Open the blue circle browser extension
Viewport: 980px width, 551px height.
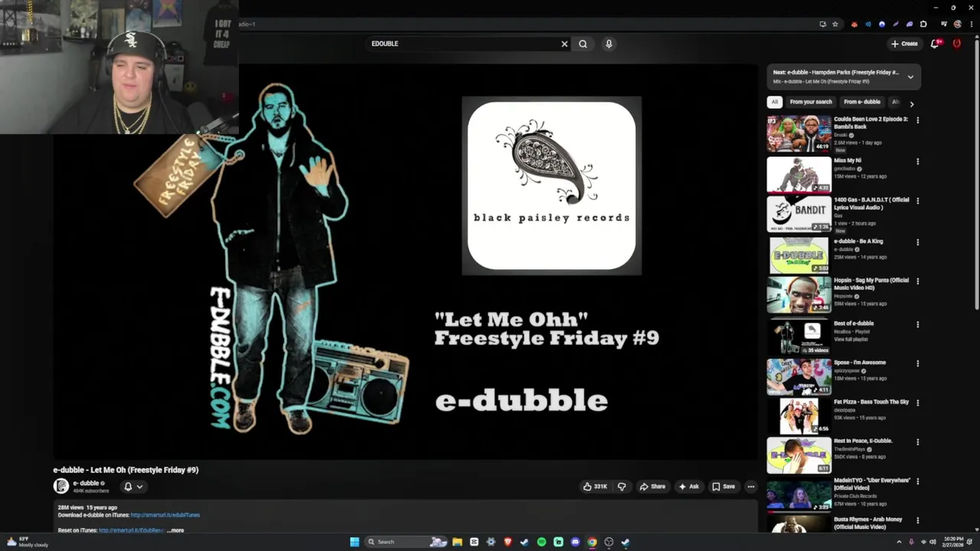[882, 24]
